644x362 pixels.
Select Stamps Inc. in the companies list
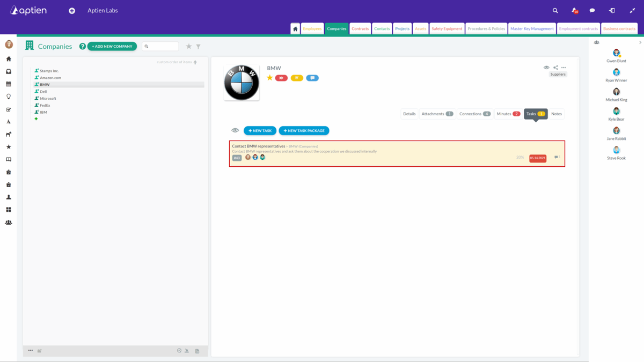[x=49, y=71]
